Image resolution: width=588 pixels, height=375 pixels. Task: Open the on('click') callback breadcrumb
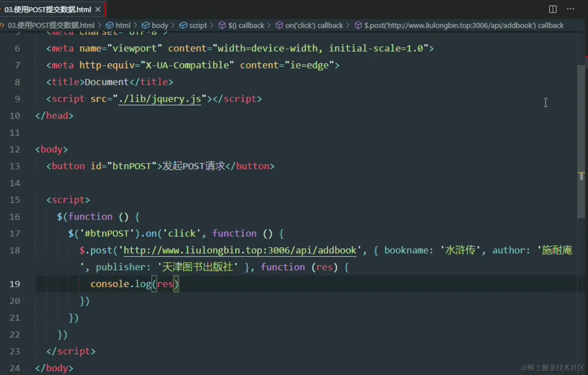pyautogui.click(x=314, y=25)
